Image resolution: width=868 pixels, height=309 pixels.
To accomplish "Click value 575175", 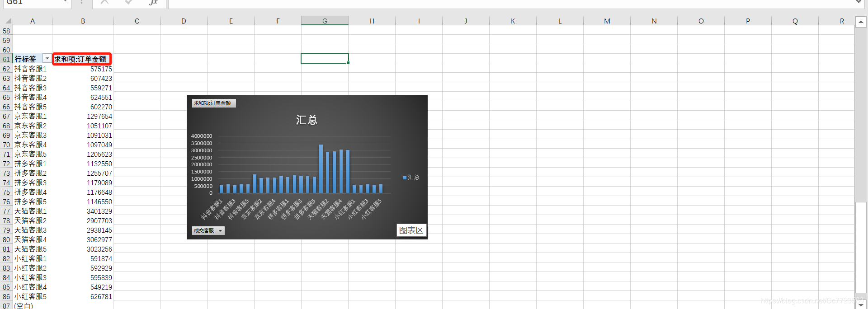I will pyautogui.click(x=101, y=69).
